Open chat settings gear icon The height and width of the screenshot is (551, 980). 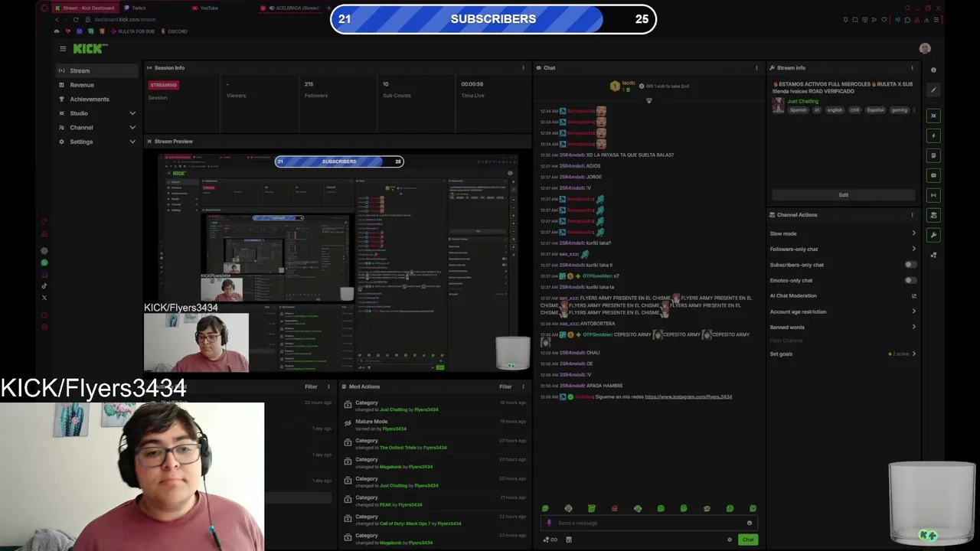(730, 540)
